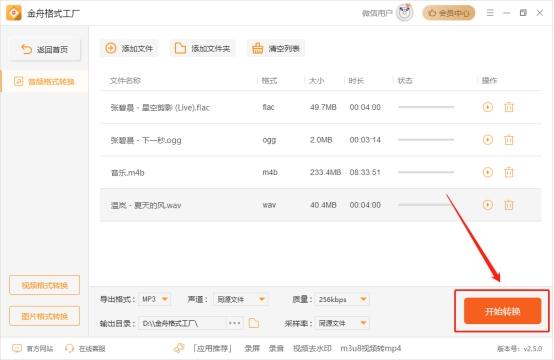
Task: Play the 音乐.m4b file
Action: [488, 172]
